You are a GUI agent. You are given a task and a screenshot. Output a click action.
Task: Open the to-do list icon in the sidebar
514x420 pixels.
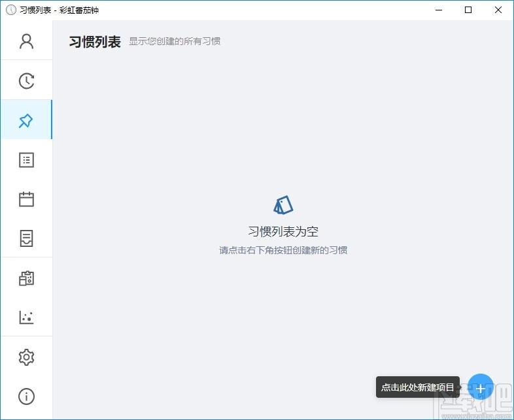(x=26, y=160)
